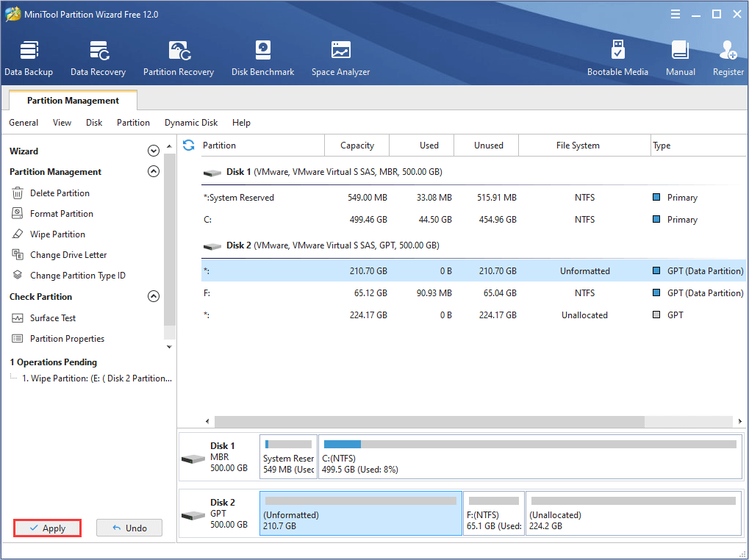
Task: Select Disk 1 drive icon in disk map
Action: tap(193, 460)
